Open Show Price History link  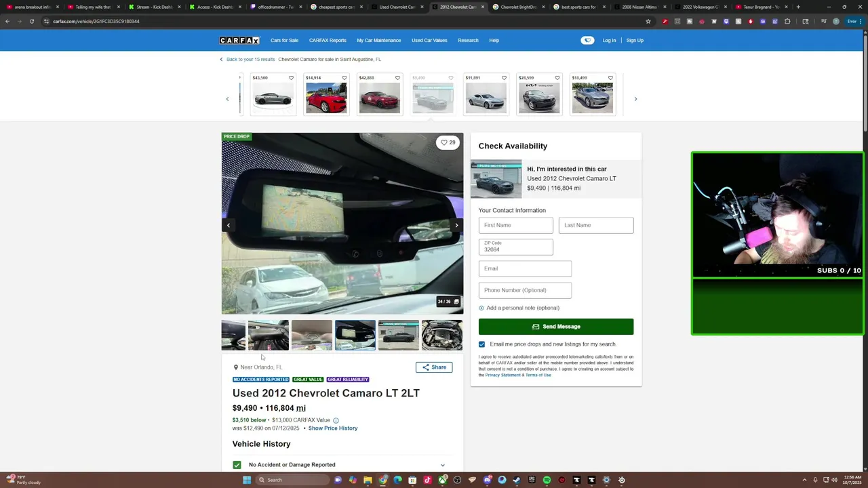(333, 428)
